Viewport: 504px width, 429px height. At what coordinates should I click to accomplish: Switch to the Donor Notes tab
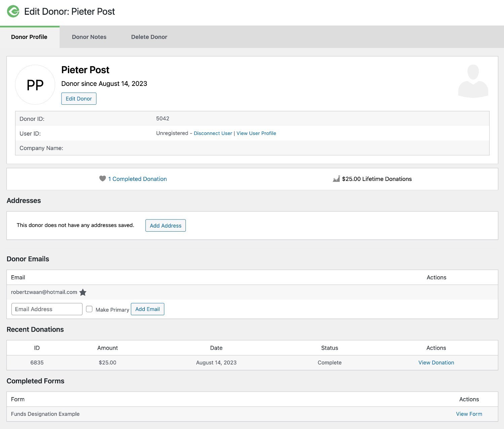pyautogui.click(x=89, y=37)
